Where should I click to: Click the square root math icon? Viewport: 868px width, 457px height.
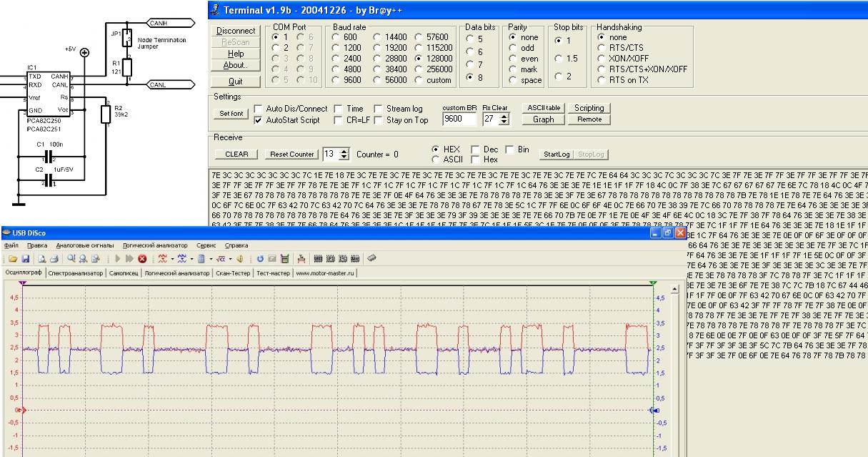click(x=220, y=258)
